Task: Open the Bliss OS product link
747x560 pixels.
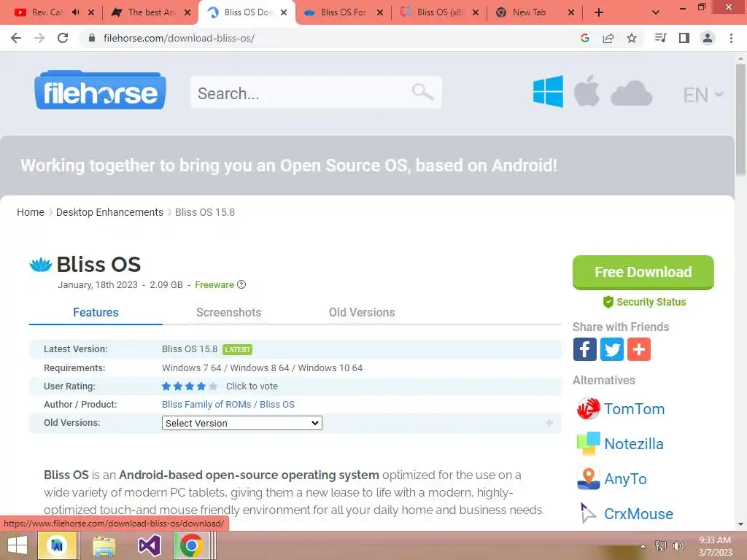Action: click(276, 404)
